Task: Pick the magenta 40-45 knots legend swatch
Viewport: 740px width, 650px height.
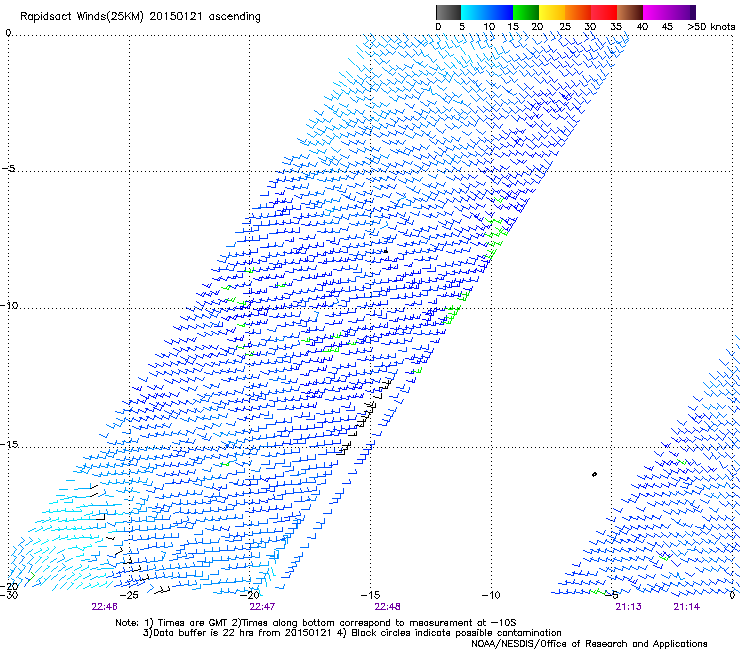Action: tap(656, 12)
